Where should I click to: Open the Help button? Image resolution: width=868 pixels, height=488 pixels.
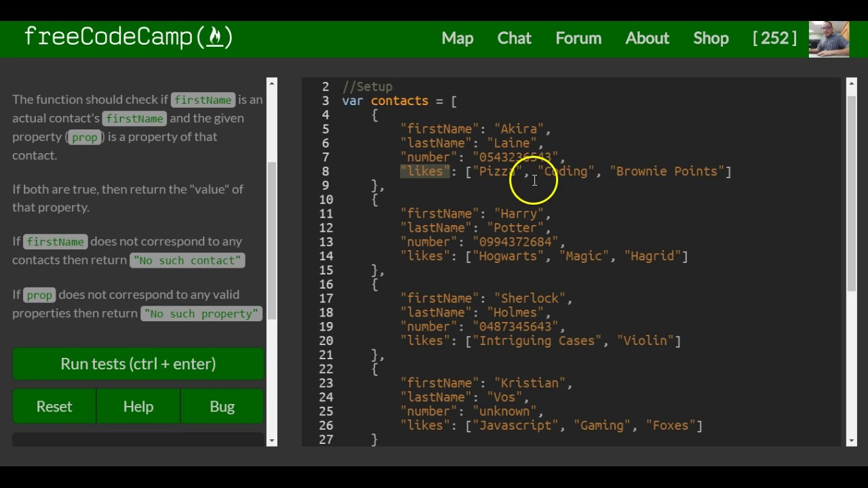(x=138, y=407)
